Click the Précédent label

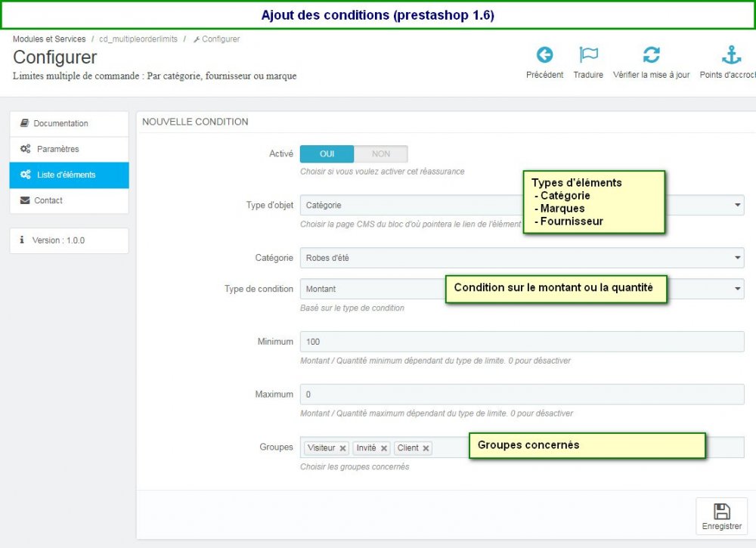544,75
